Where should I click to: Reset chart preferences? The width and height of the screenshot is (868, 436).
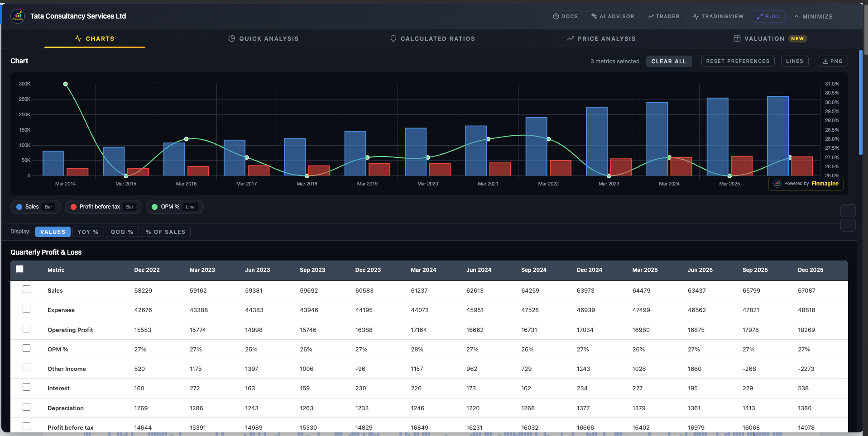(x=738, y=61)
